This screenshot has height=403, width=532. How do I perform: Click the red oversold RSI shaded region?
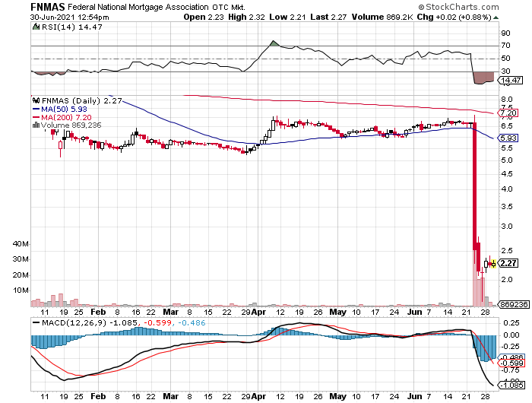pyautogui.click(x=484, y=78)
